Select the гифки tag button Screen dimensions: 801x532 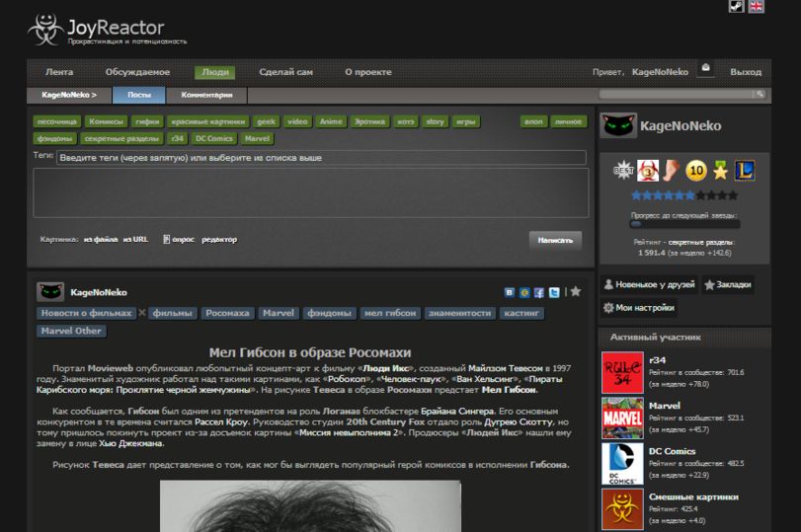[147, 121]
